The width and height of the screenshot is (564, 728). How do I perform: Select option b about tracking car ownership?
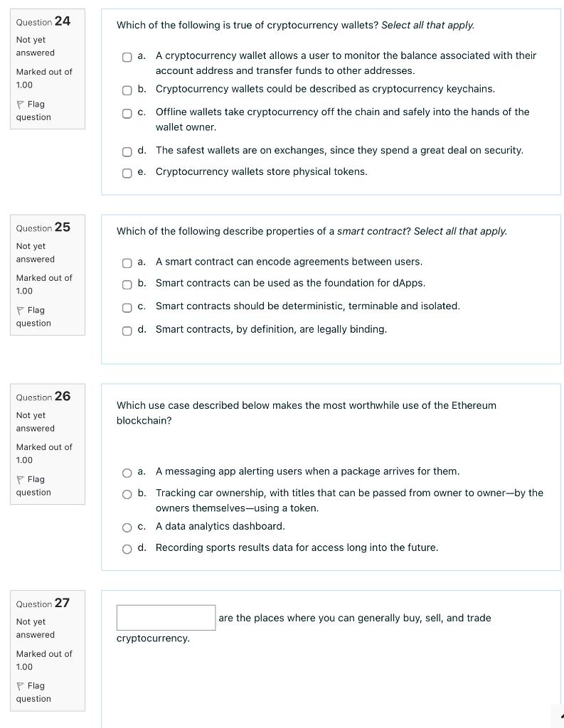(127, 493)
